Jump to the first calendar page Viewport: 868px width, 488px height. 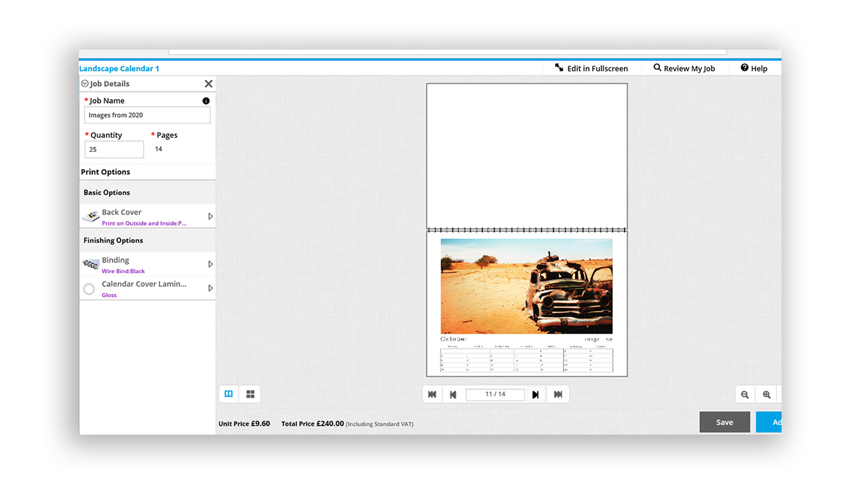coord(432,394)
